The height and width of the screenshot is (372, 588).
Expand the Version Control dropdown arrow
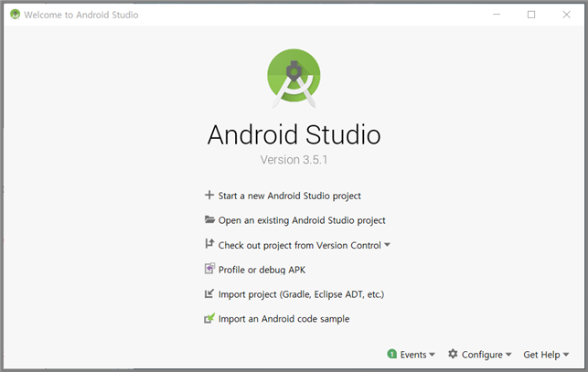(x=388, y=245)
